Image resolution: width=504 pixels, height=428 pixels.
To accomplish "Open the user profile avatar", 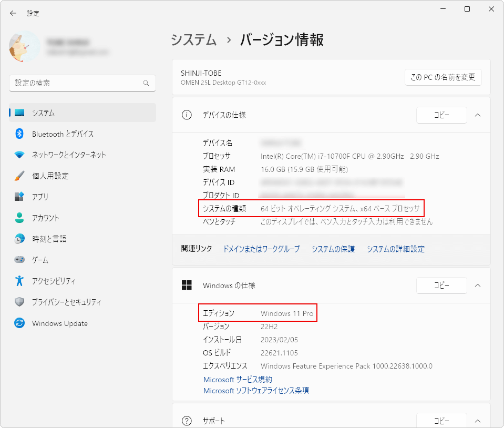I will [x=25, y=47].
